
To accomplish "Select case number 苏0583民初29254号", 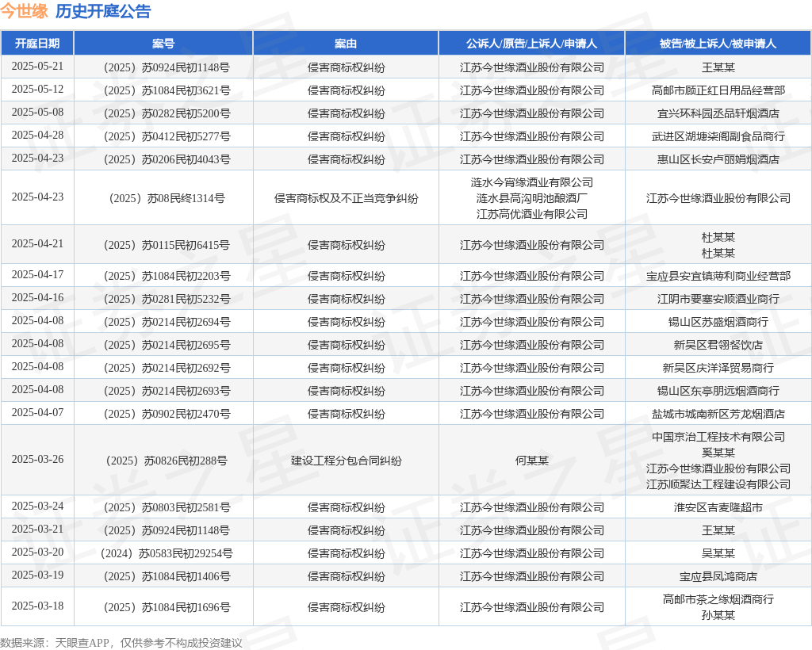I will click(x=167, y=553).
